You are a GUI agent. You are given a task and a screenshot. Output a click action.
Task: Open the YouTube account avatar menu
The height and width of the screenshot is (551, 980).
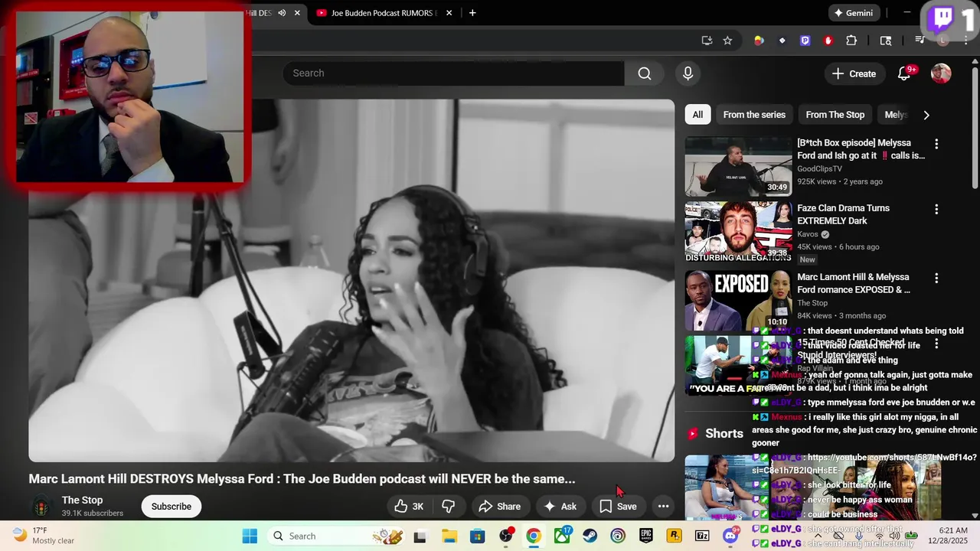(x=941, y=73)
